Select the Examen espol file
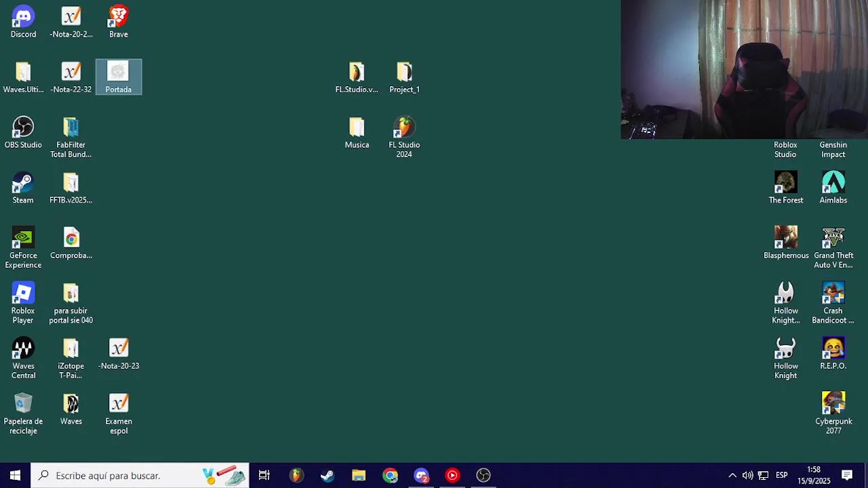The image size is (868, 488). 119,413
